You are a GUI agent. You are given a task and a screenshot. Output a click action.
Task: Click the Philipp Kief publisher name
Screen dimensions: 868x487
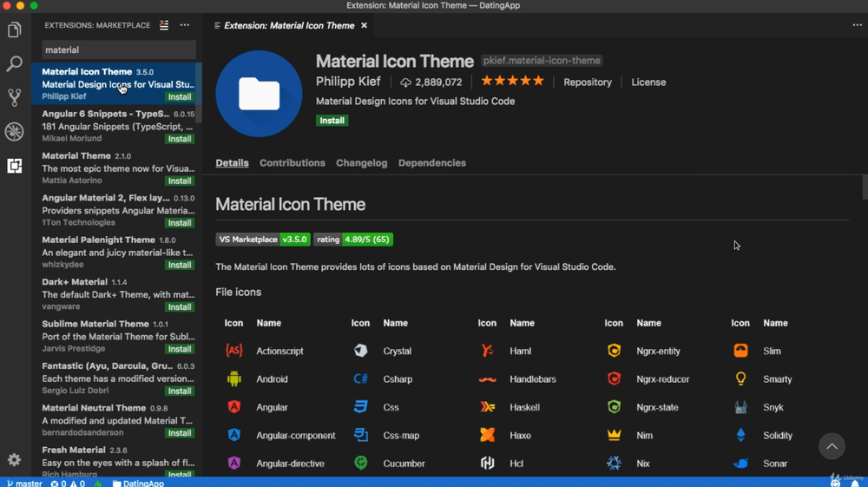348,82
